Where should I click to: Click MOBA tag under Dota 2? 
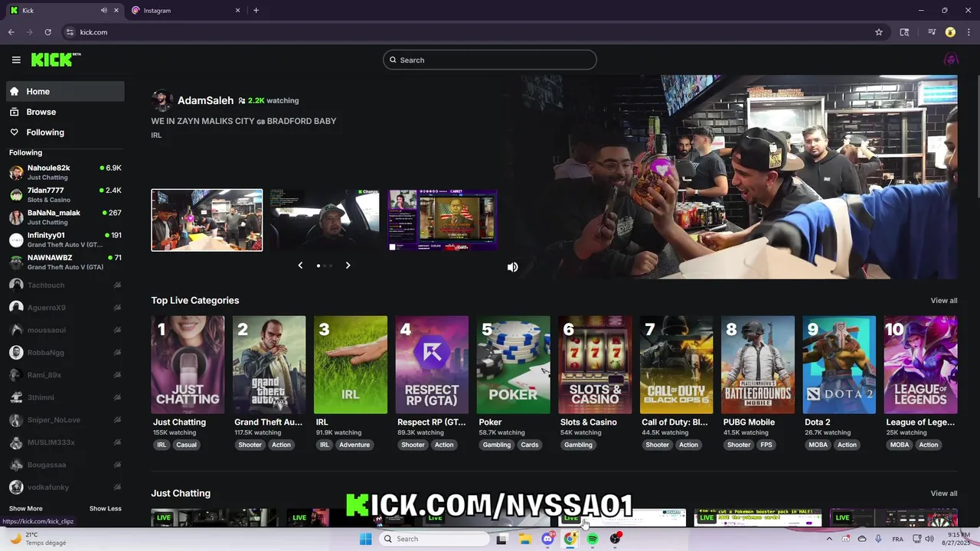(818, 445)
